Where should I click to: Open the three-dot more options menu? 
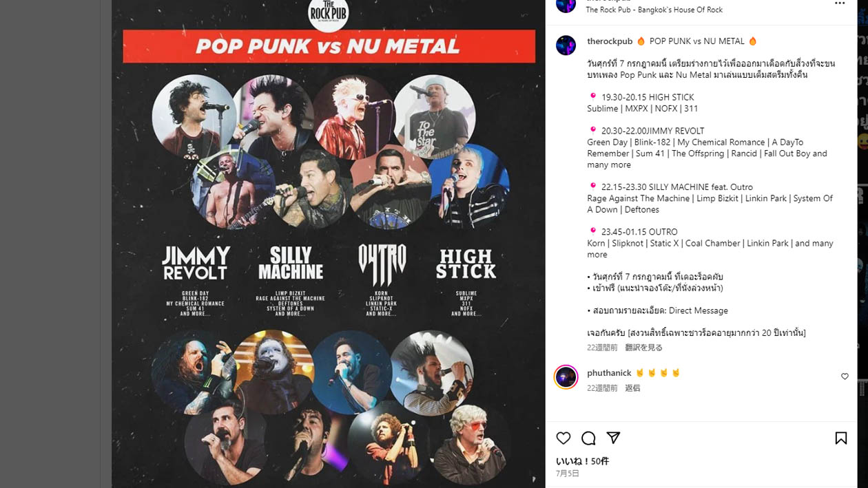(x=840, y=3)
